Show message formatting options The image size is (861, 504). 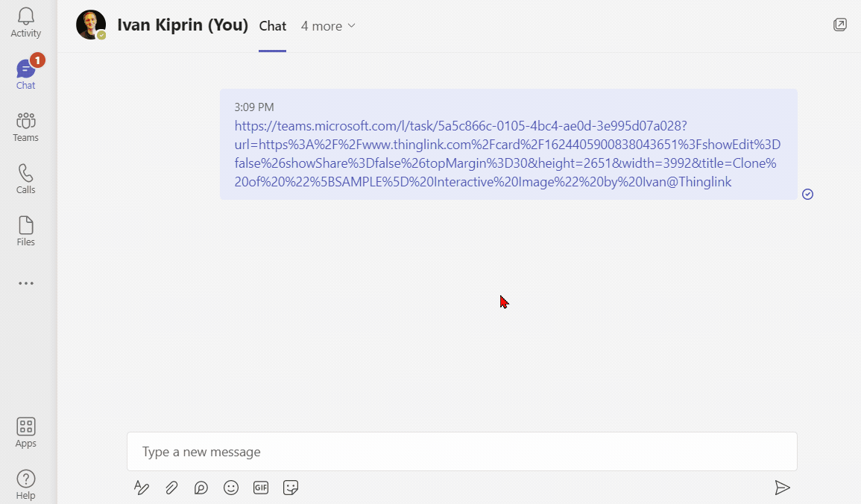pos(142,487)
